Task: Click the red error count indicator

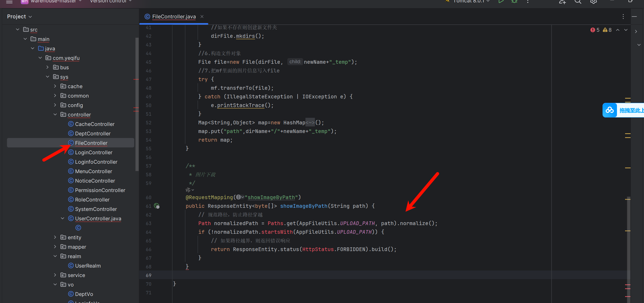Action: [x=595, y=30]
